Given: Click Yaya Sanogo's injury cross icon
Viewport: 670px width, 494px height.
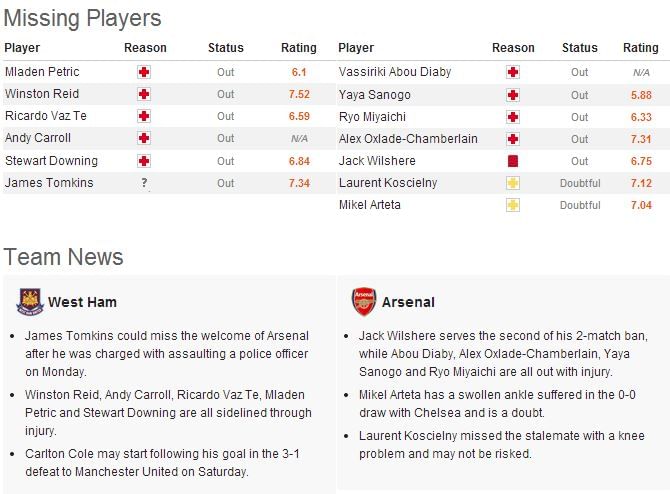Looking at the screenshot, I should click(x=513, y=95).
